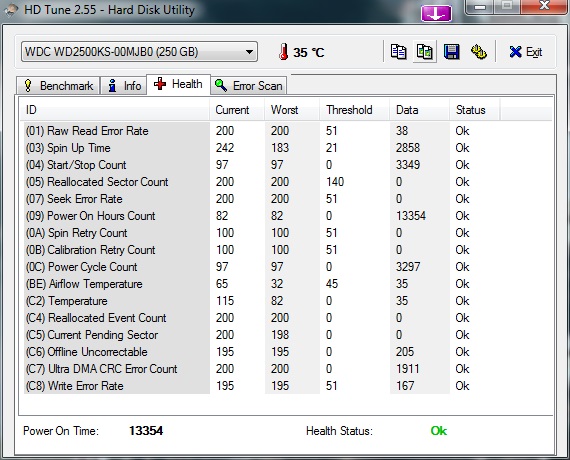
Task: Open the Info tab
Action: pyautogui.click(x=124, y=86)
